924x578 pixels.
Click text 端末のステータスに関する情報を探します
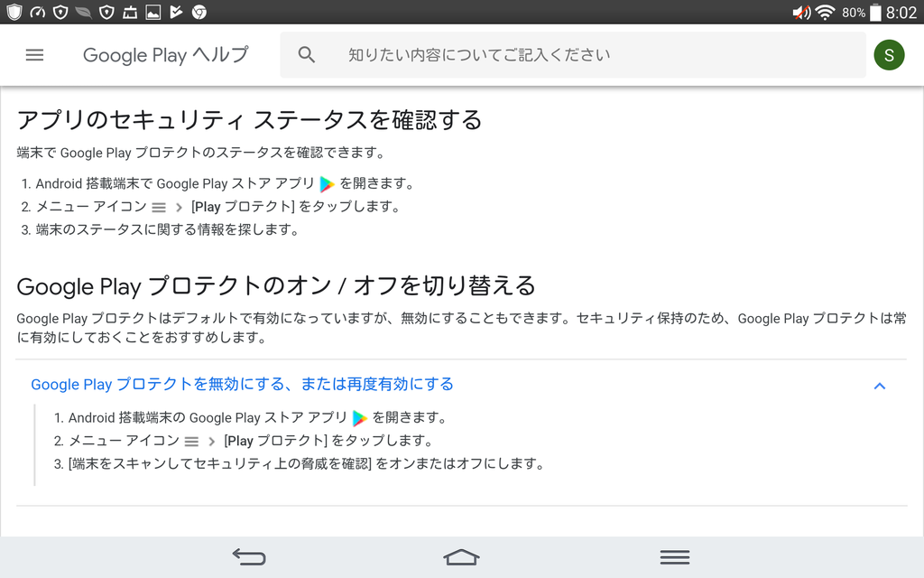click(x=167, y=229)
